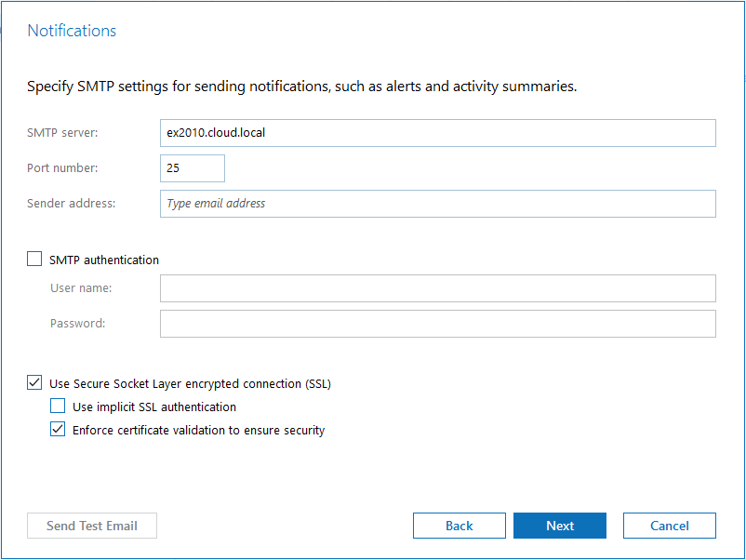This screenshot has width=746, height=560.
Task: Enable Use implicit SSL authentication
Action: (x=58, y=407)
